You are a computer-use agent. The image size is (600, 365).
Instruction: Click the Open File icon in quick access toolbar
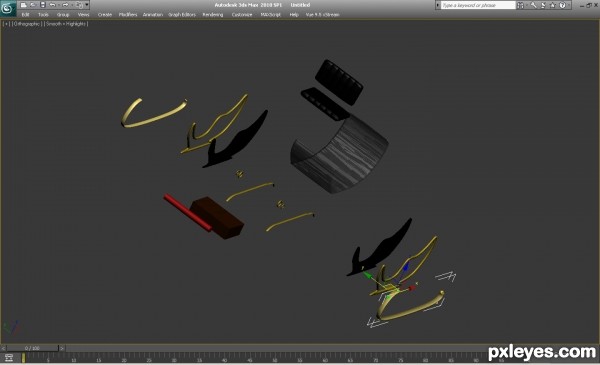[x=33, y=5]
